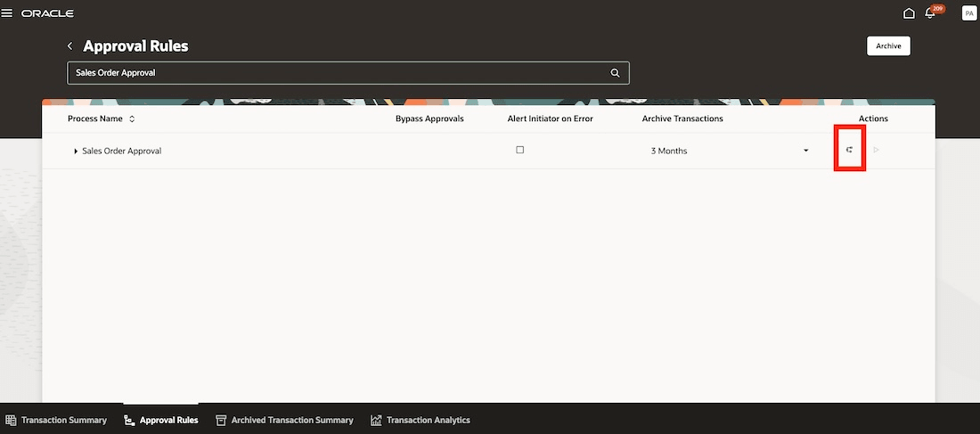
Task: Open the PA user avatar menu
Action: tap(968, 13)
